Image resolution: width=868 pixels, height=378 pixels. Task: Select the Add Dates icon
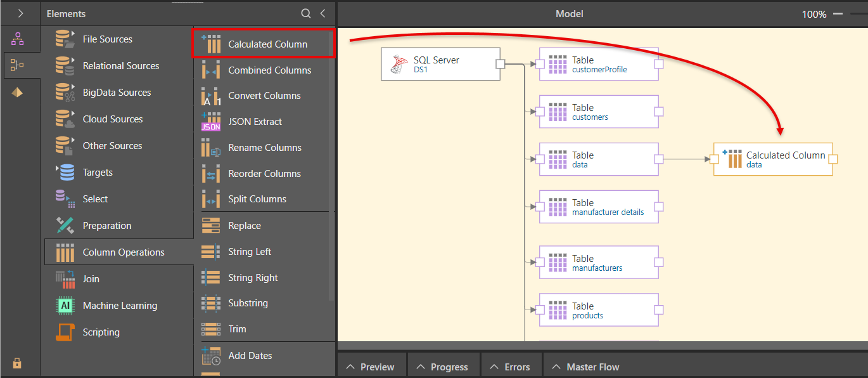(x=211, y=356)
